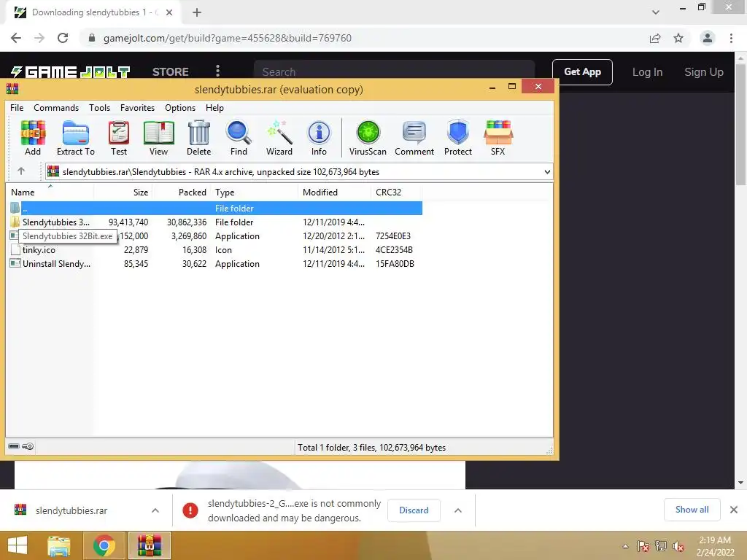747x560 pixels.
Task: Click the Log In link
Action: pos(647,72)
